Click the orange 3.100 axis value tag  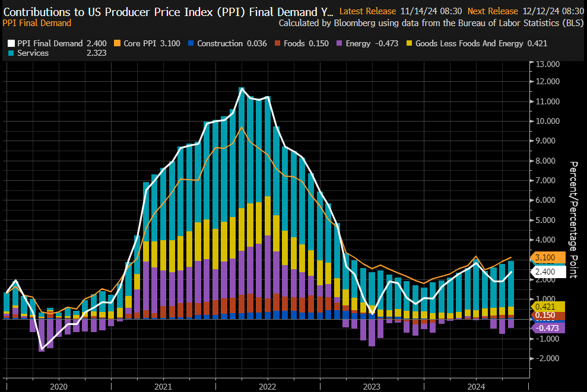(548, 257)
